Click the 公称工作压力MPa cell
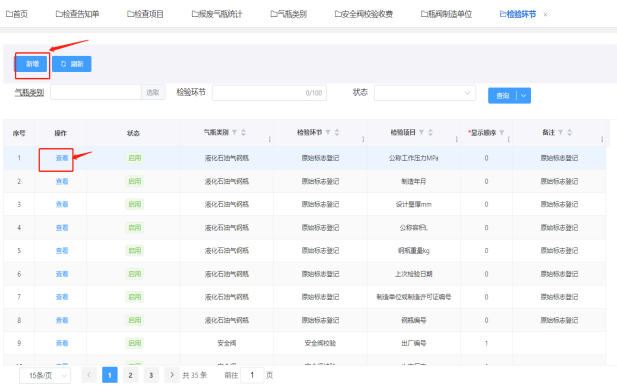 point(414,158)
